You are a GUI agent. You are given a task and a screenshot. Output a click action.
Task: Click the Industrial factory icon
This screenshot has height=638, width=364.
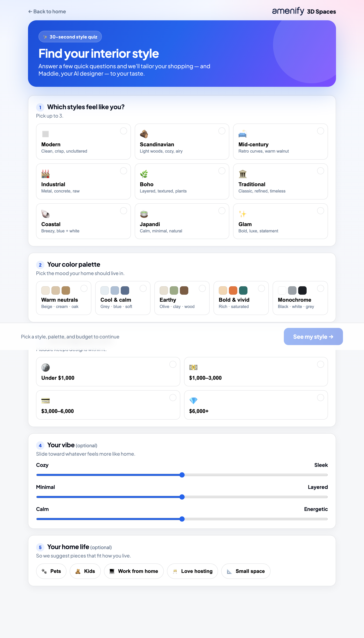coord(45,174)
